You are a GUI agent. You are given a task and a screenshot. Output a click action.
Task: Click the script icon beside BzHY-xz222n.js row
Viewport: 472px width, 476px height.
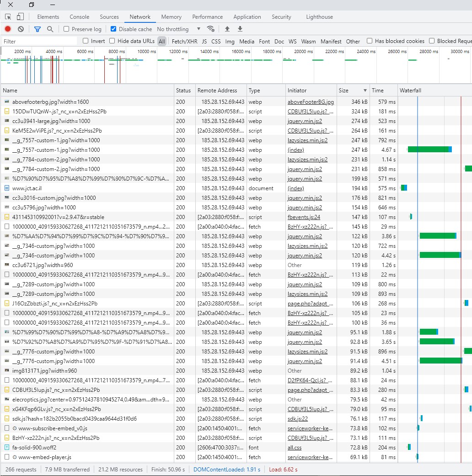point(7,438)
